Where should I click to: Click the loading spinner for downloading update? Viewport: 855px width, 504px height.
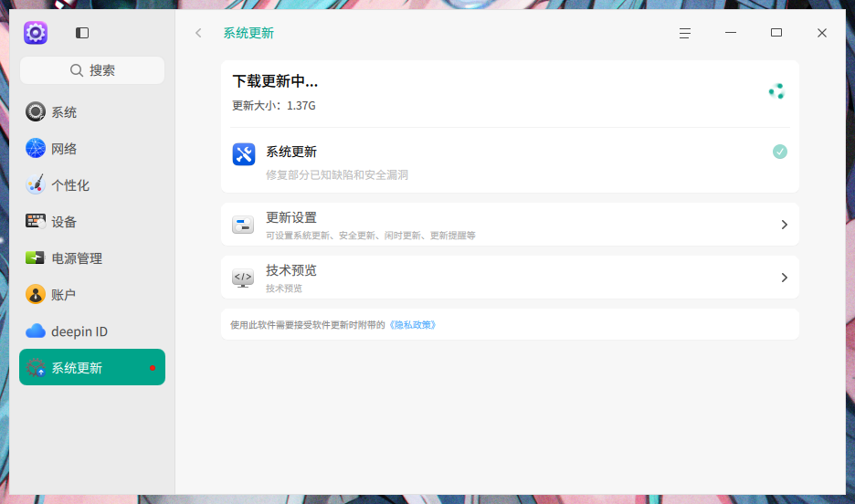coord(776,91)
